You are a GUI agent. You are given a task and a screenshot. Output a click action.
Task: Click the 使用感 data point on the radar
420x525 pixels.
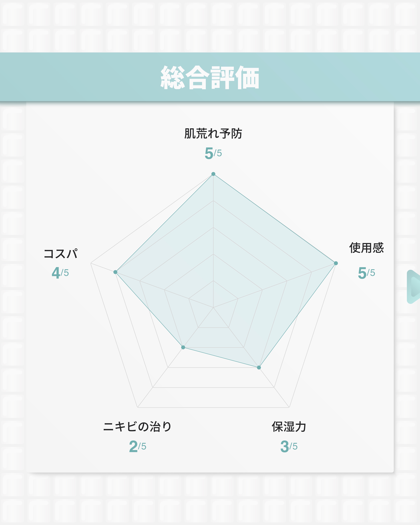336,263
